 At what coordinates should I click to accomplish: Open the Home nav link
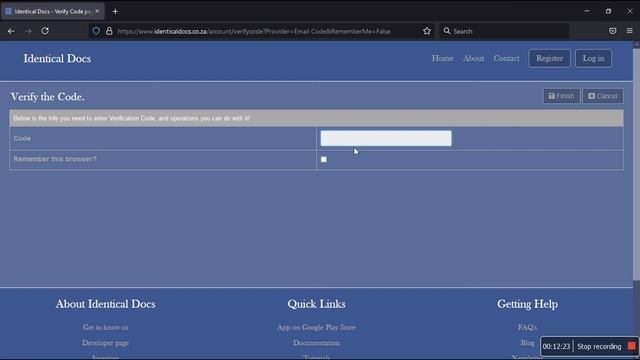pos(442,58)
